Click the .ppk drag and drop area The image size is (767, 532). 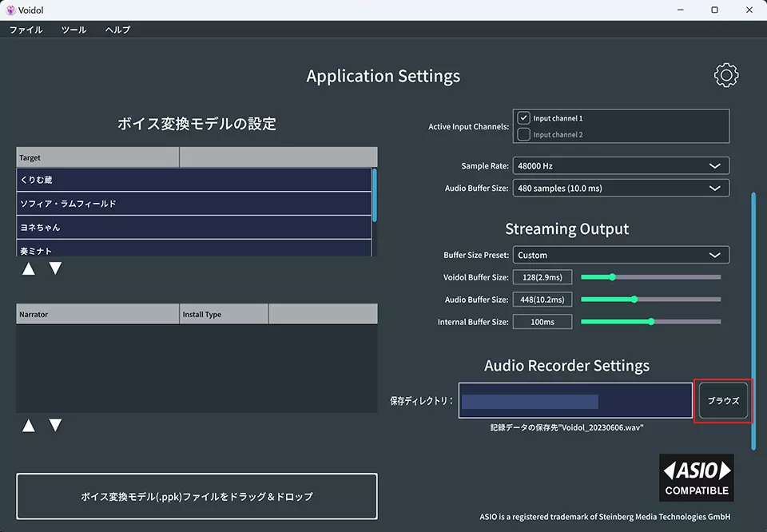(197, 496)
